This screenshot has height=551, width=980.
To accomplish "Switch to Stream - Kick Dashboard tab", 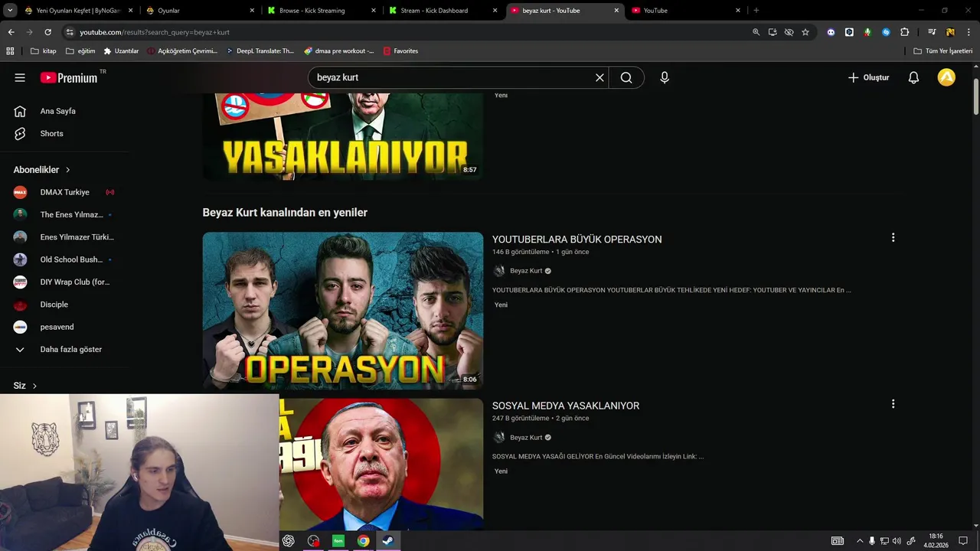I will 442,11.
